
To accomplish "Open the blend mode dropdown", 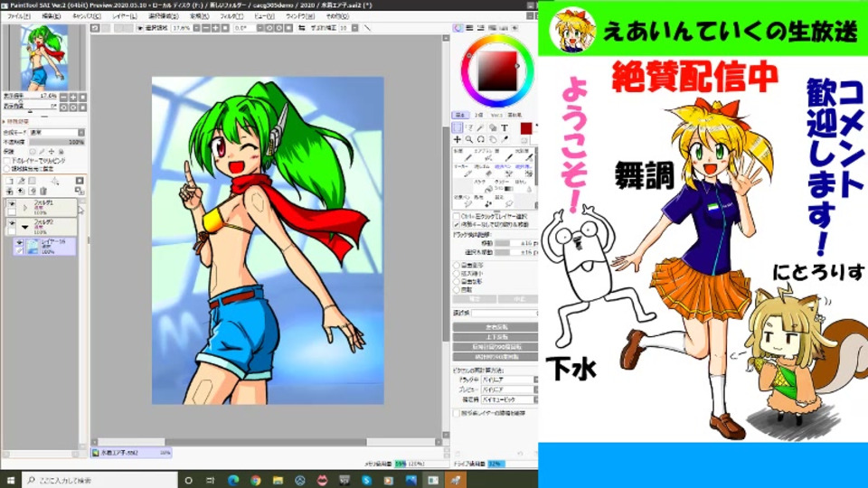I will coord(56,132).
